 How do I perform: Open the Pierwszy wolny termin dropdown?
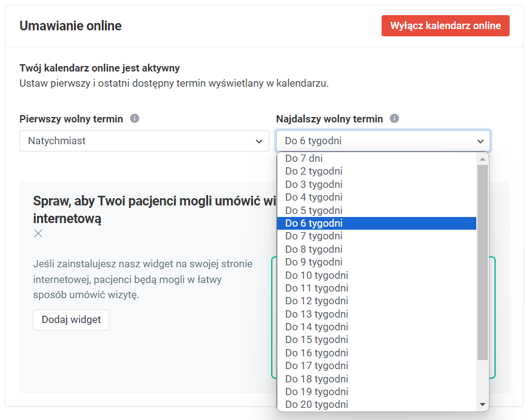click(x=145, y=141)
